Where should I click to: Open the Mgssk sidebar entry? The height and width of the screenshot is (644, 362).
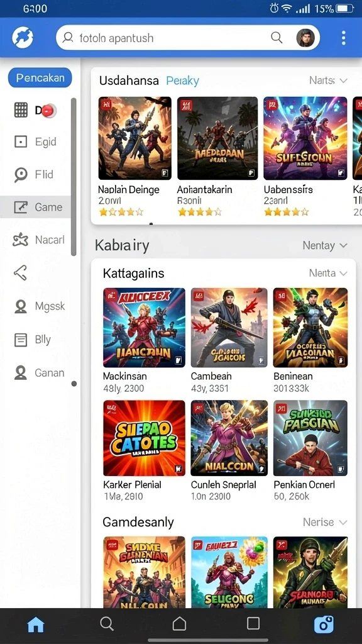[39, 306]
